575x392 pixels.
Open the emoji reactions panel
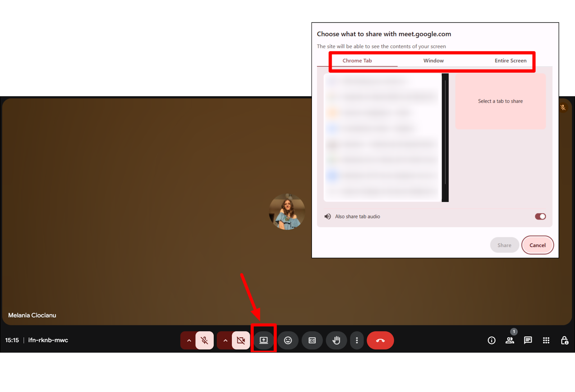pos(288,340)
